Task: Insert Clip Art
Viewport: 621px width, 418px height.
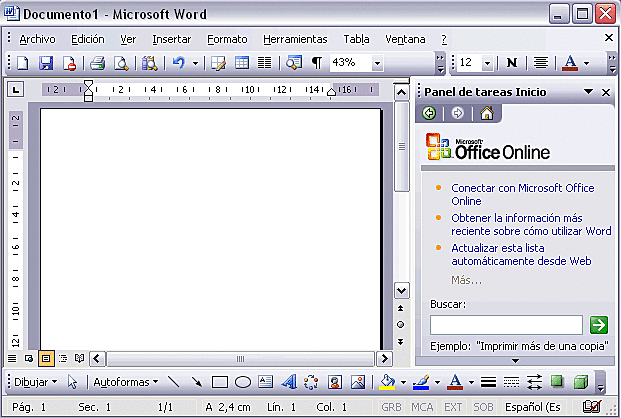Action: [x=335, y=382]
